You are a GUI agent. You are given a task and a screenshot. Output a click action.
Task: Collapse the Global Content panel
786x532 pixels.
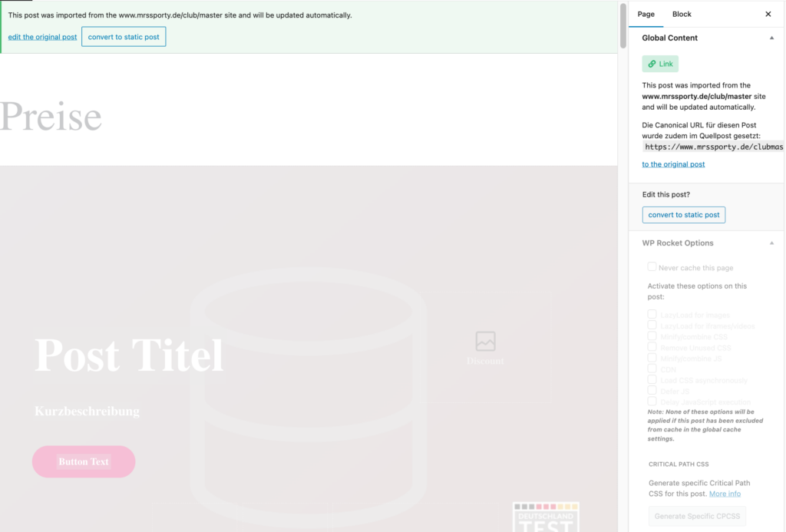(x=771, y=38)
